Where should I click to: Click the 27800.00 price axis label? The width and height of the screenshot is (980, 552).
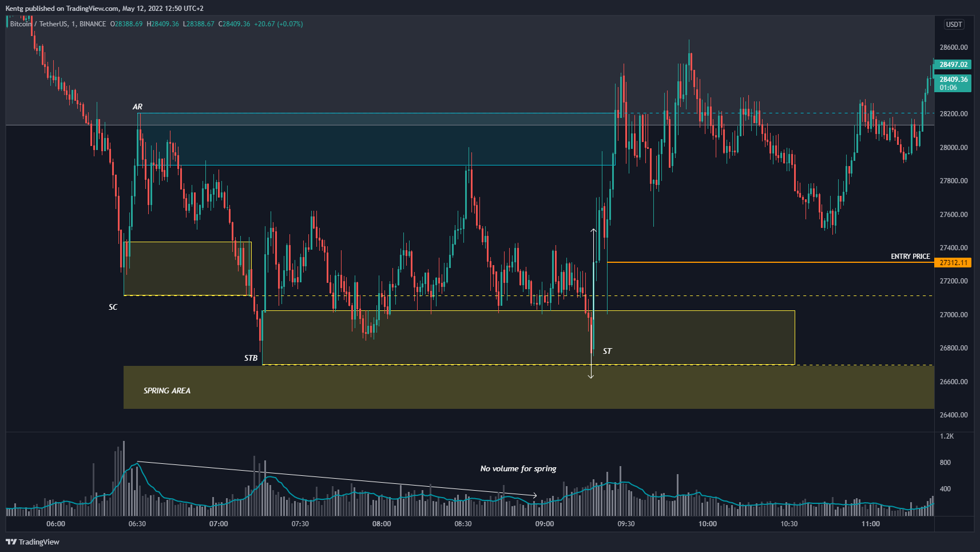(954, 181)
